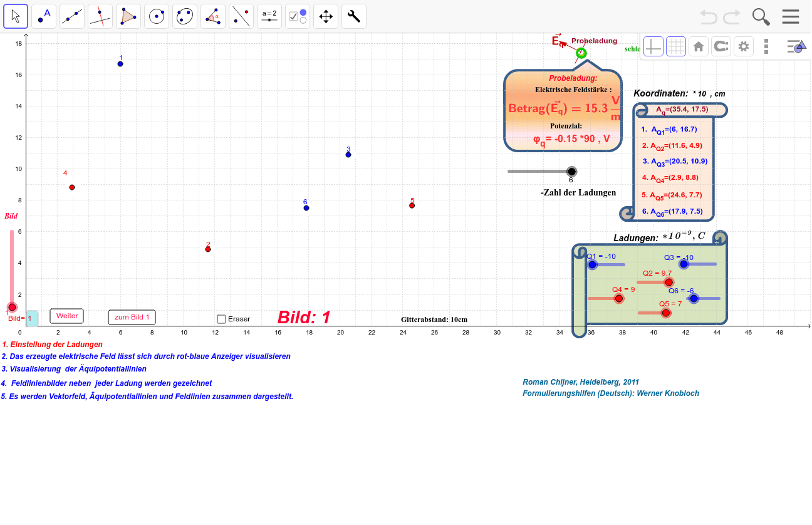Image resolution: width=812 pixels, height=525 pixels.
Task: Select the Perpendicular line tool
Action: [x=100, y=16]
